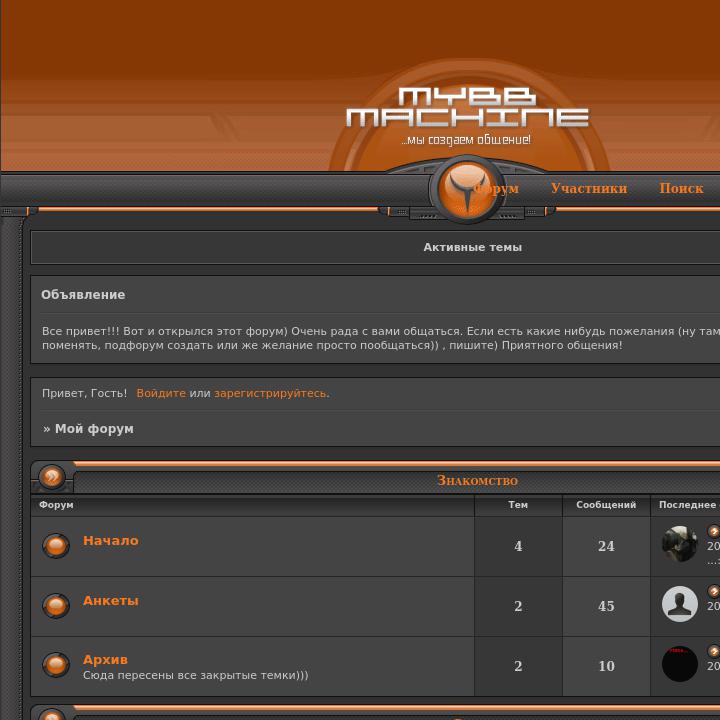This screenshot has width=720, height=720.
Task: Open the Начало forum
Action: [111, 540]
